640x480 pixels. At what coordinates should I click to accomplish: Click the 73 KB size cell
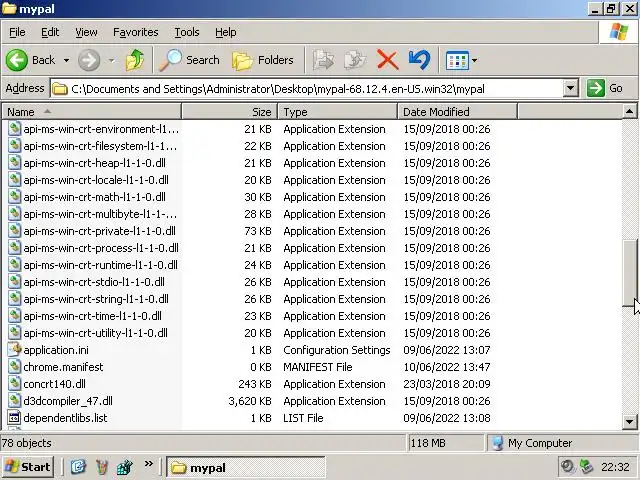click(x=258, y=231)
